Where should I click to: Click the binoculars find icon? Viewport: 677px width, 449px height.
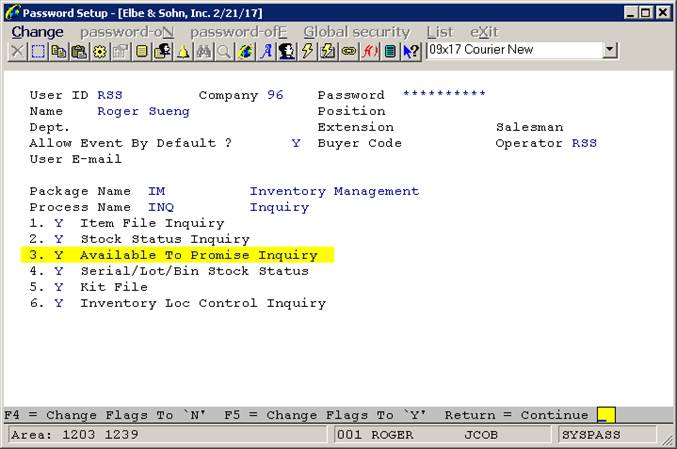coord(204,52)
